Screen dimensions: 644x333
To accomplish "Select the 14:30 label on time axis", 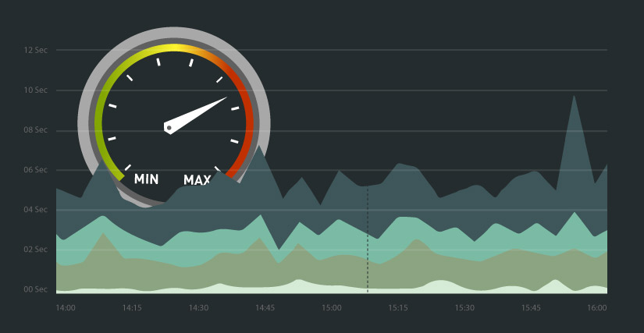I will pos(198,308).
